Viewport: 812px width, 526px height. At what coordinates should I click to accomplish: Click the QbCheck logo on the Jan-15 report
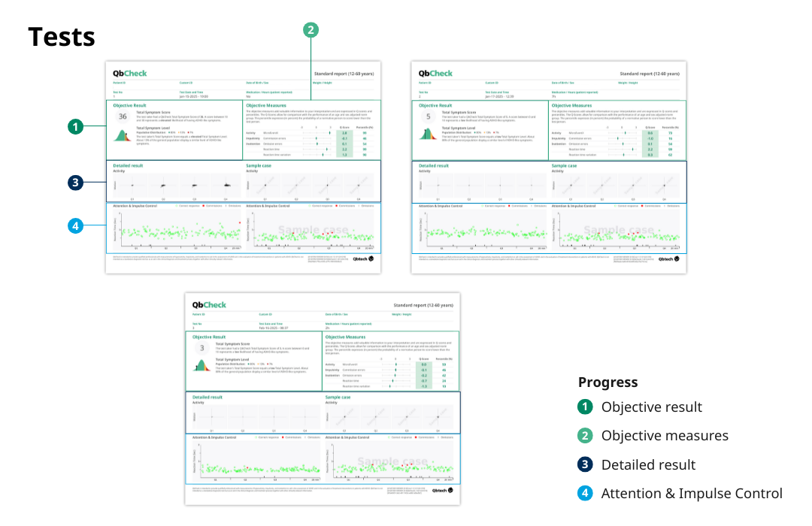click(x=130, y=74)
